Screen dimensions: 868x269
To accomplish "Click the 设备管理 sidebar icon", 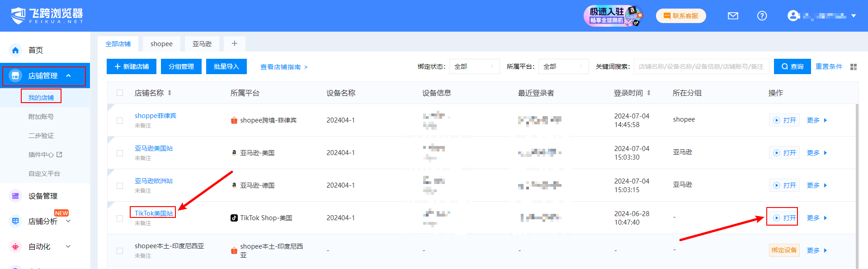I will click(15, 196).
